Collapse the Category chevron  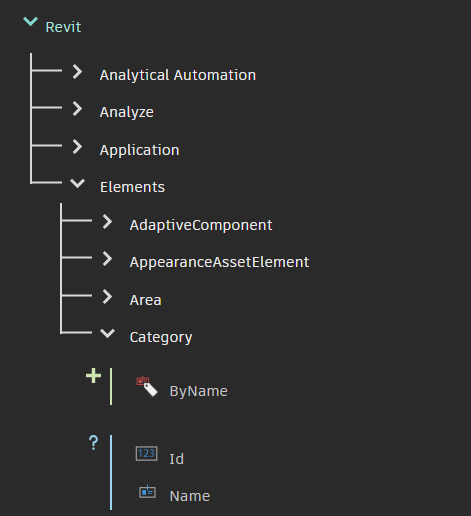[x=108, y=333]
